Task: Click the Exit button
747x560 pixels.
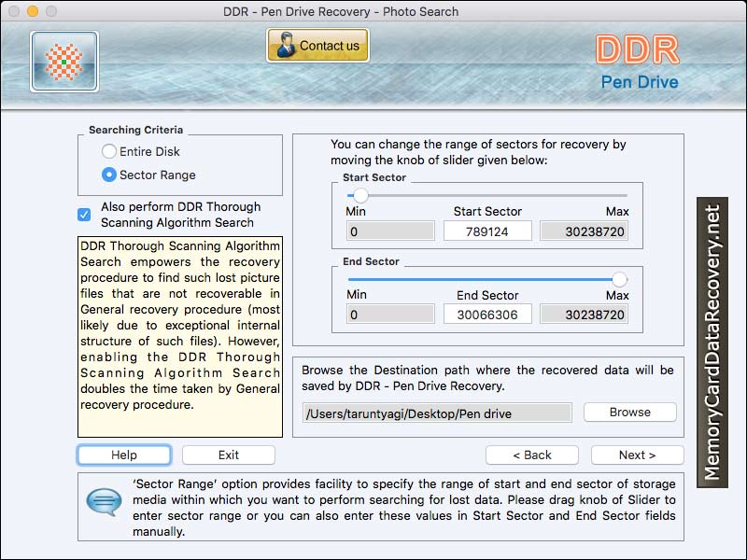Action: pos(228,455)
